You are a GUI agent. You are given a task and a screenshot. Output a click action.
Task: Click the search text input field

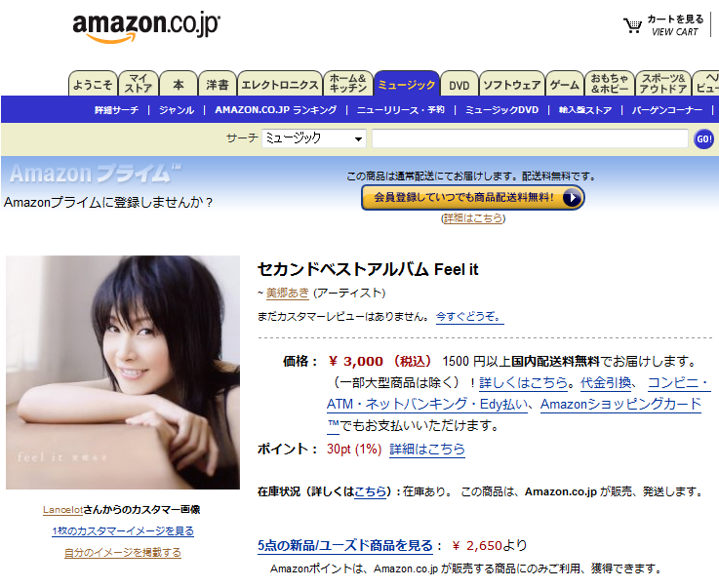click(530, 138)
